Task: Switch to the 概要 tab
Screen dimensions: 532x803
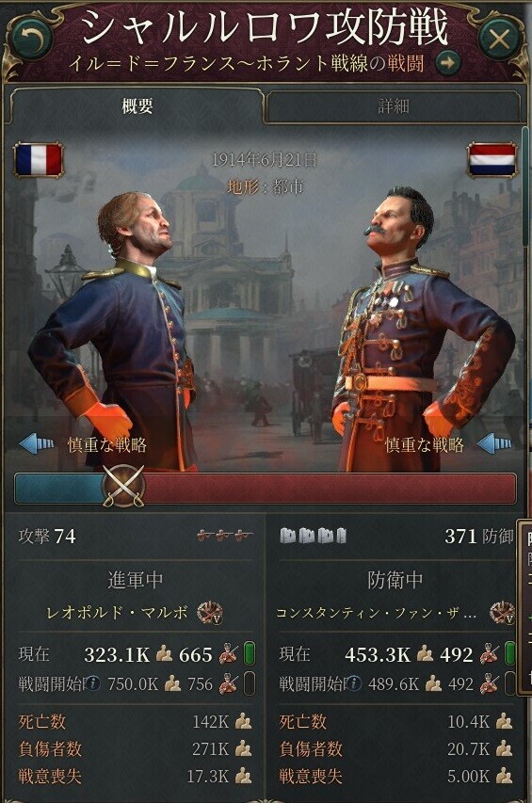Action: 137,106
